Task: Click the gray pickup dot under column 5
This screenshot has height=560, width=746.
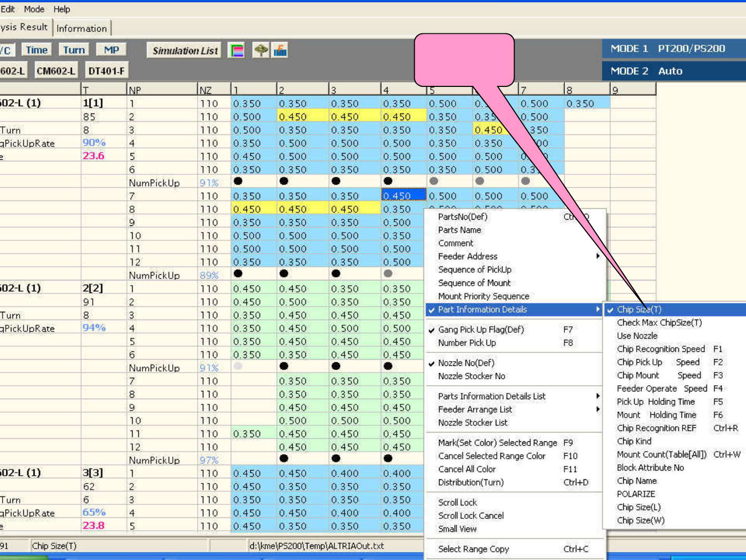Action: click(433, 181)
